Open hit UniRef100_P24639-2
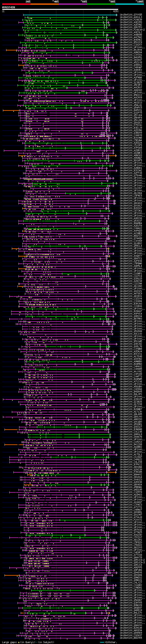This screenshot has width=146, height=644. click(132, 30)
